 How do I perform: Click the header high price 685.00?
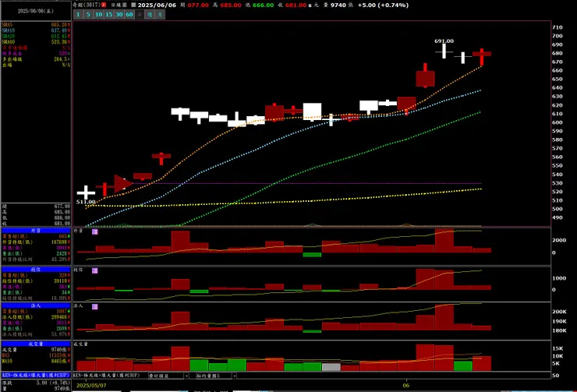pos(231,5)
